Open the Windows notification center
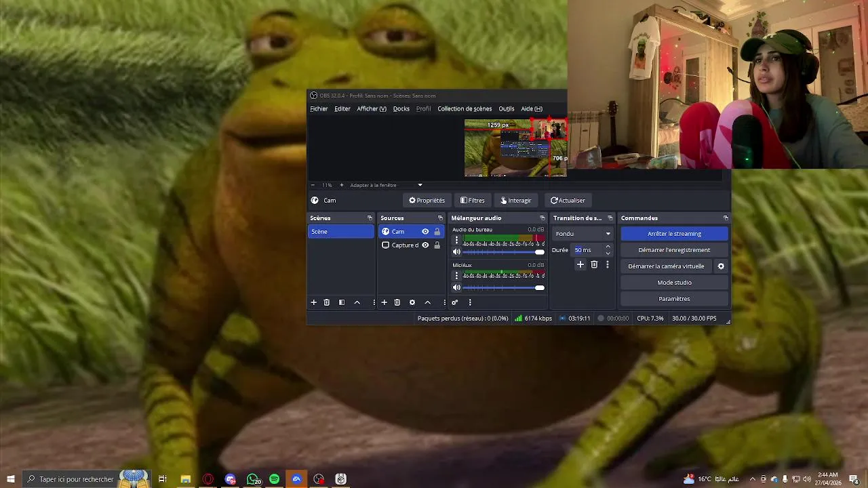Viewport: 868px width, 488px height. 854,479
